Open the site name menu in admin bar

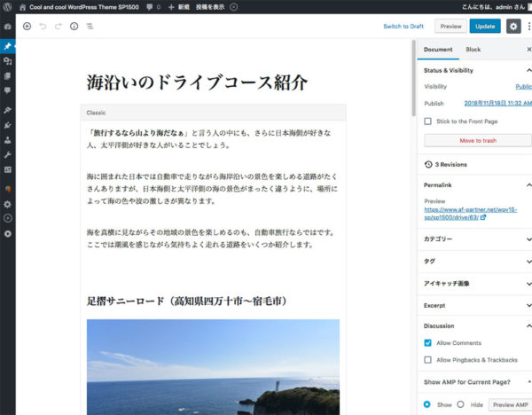point(79,7)
